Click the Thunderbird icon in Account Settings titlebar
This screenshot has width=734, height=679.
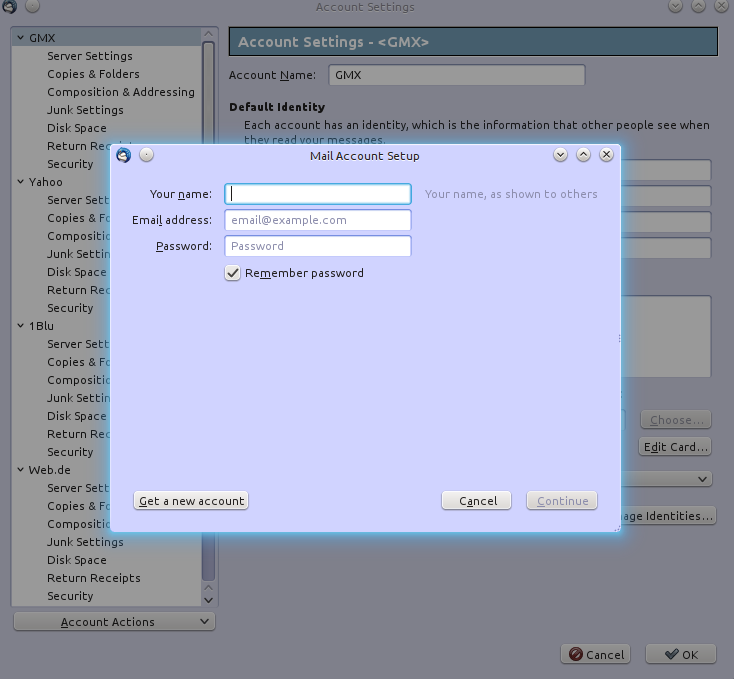9,6
